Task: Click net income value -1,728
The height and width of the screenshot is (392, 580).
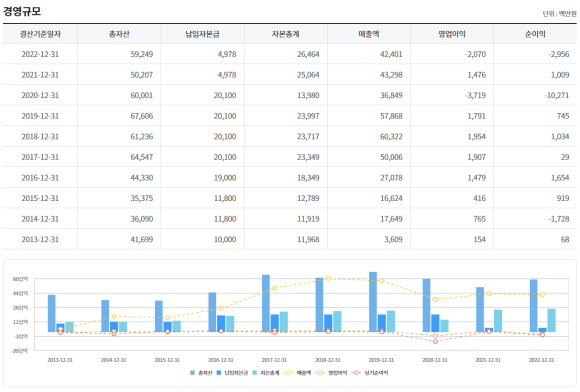Action: pos(559,219)
